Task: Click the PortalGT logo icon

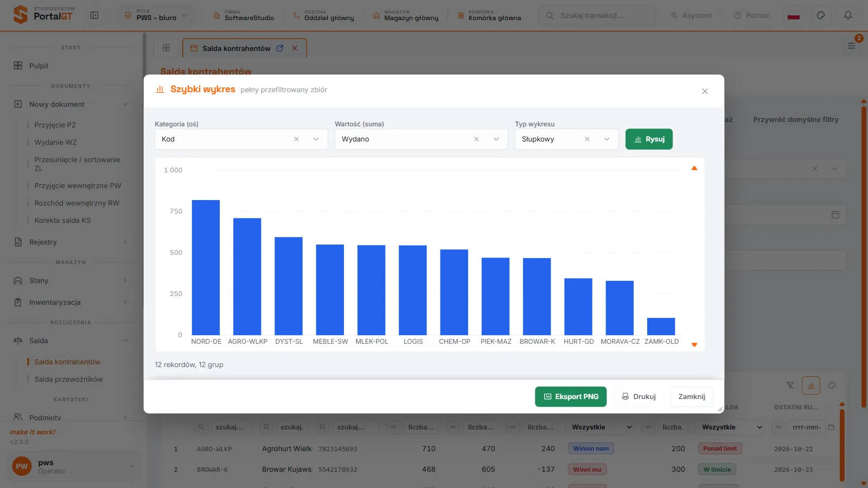Action: coord(20,15)
